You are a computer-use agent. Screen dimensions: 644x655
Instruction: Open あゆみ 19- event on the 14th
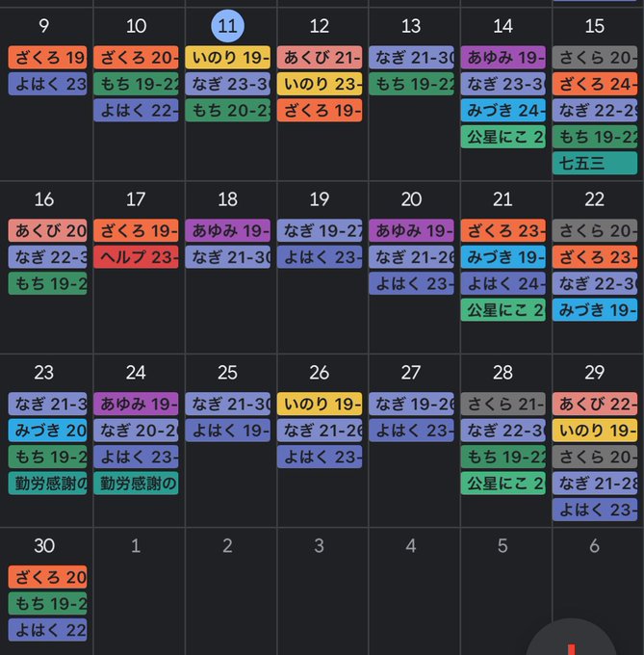(x=503, y=57)
